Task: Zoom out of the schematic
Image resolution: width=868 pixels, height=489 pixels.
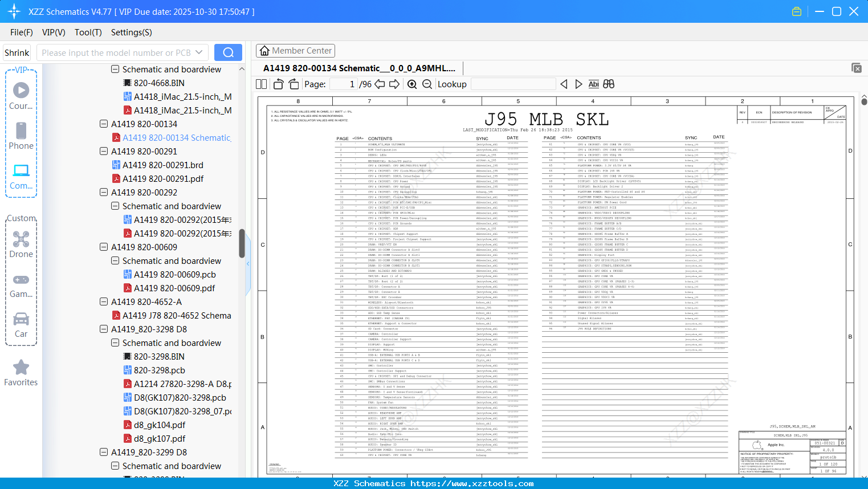Action: [x=427, y=84]
